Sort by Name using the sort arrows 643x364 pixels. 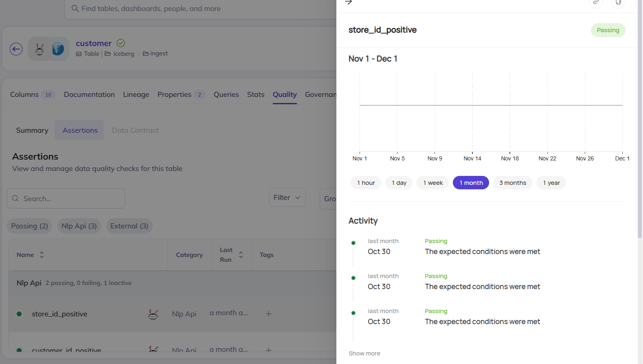42,255
